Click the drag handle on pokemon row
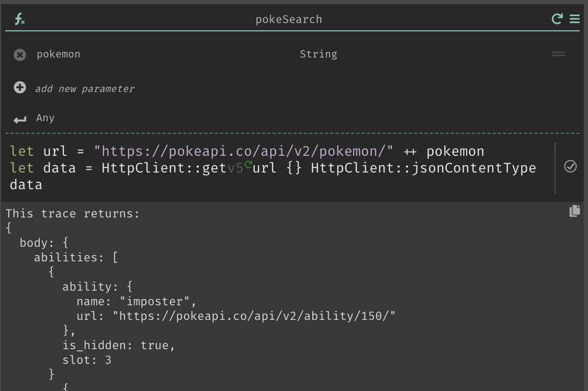The height and width of the screenshot is (391, 588). pyautogui.click(x=558, y=54)
